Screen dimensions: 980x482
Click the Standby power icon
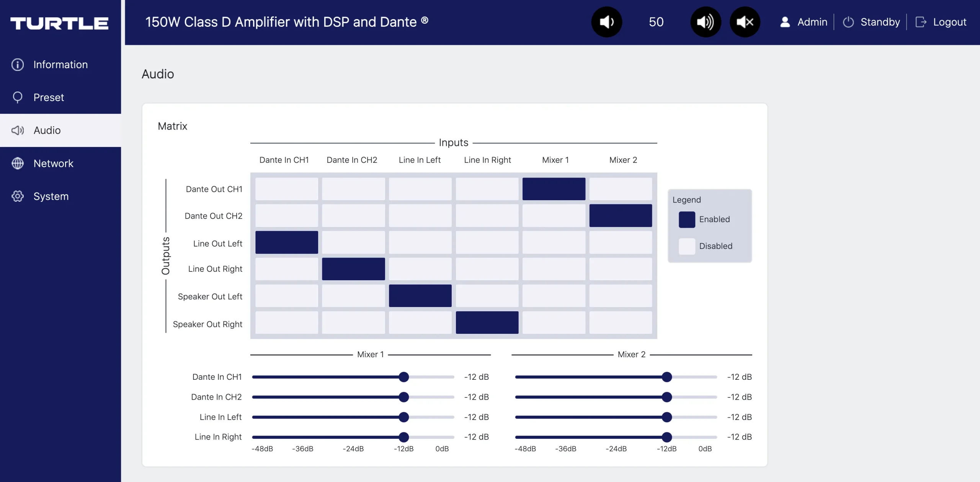(x=848, y=22)
